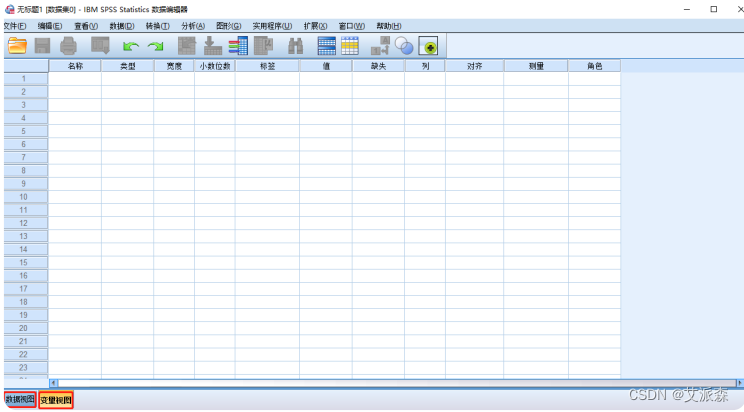Select row header 20
The height and width of the screenshot is (412, 744).
26,328
